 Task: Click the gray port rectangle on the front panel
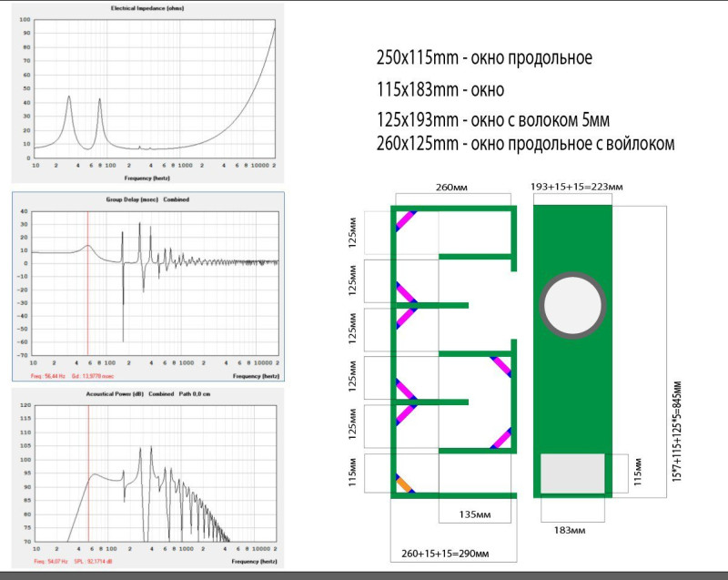pyautogui.click(x=572, y=473)
